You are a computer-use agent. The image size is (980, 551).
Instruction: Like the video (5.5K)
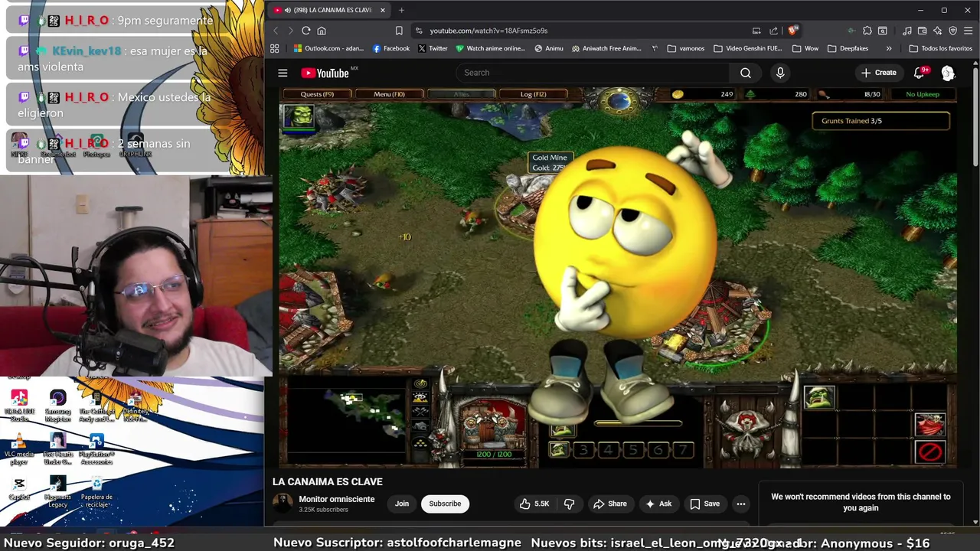[x=534, y=504]
